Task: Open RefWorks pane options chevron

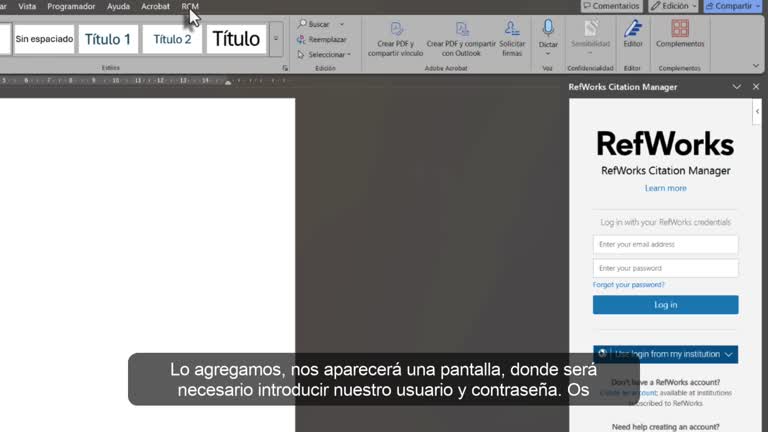Action: pyautogui.click(x=737, y=87)
